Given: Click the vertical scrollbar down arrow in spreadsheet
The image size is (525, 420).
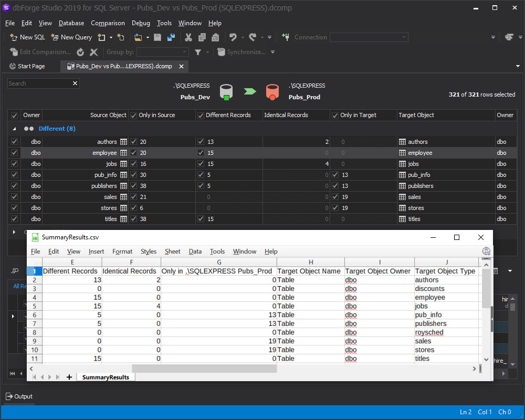Looking at the screenshot, I should [x=486, y=360].
